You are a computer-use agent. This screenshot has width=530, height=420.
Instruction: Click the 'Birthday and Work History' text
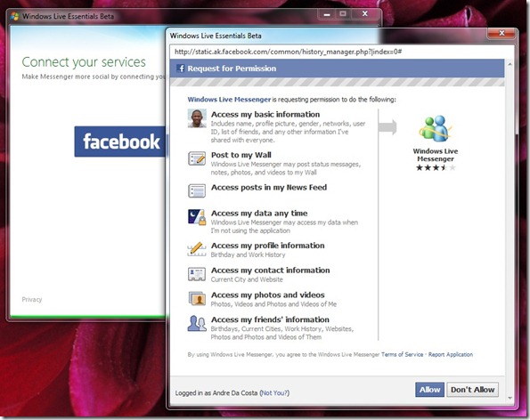pos(249,254)
